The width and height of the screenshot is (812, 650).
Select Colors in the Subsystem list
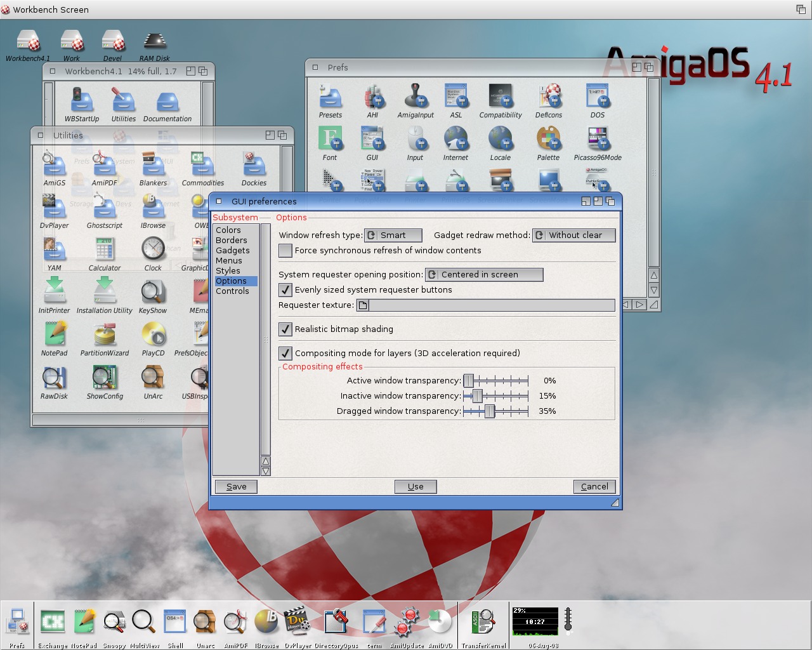(228, 230)
